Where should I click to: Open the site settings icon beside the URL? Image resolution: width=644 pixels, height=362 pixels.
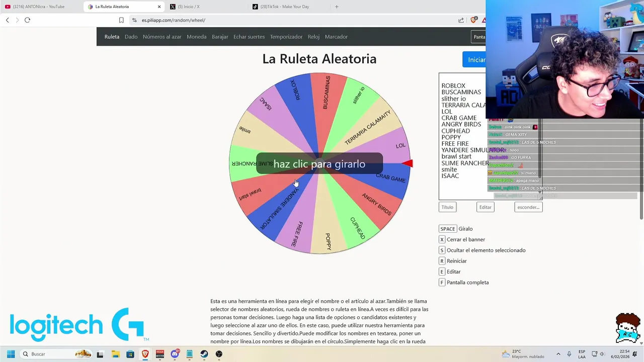click(x=134, y=20)
